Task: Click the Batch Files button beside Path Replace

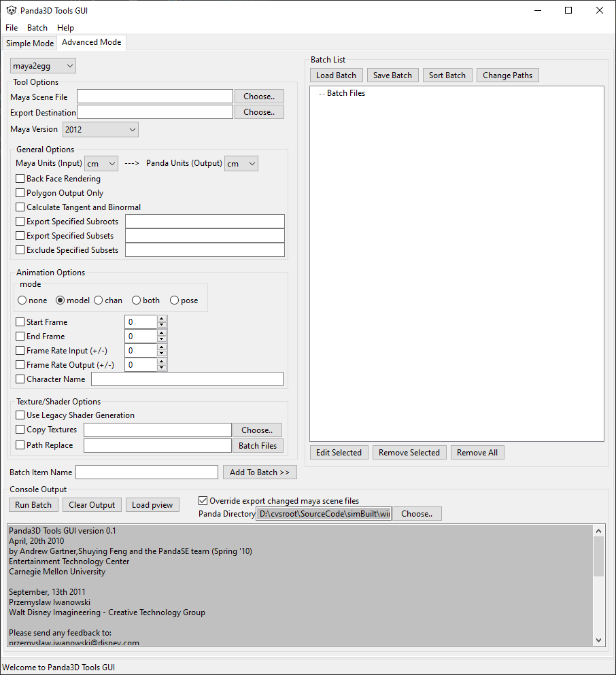Action: (258, 445)
